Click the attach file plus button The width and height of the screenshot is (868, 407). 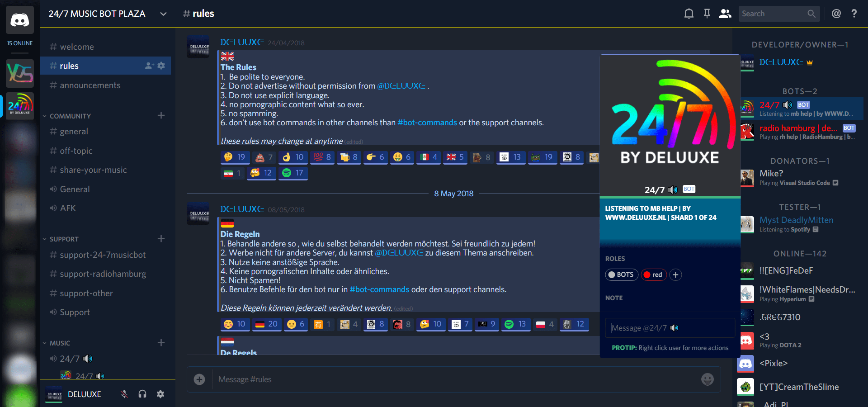point(199,379)
